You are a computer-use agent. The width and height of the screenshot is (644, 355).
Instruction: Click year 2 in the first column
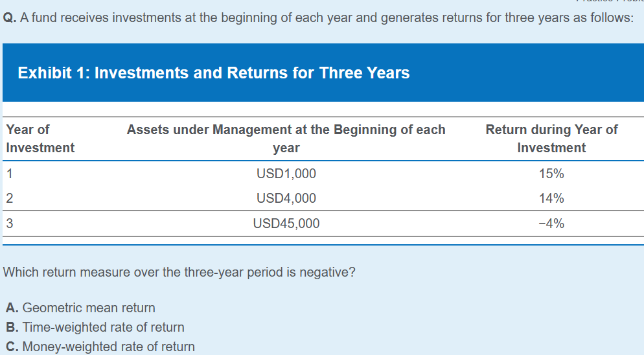point(9,199)
